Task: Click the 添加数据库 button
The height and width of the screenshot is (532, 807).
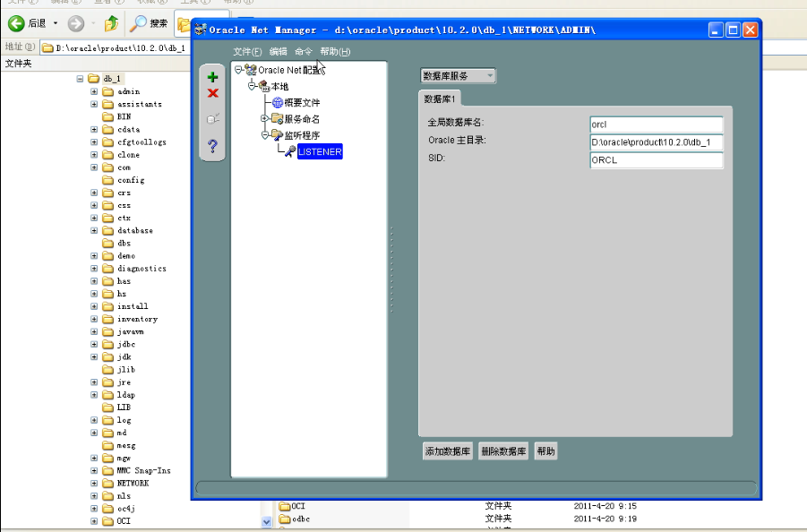Action: tap(448, 451)
